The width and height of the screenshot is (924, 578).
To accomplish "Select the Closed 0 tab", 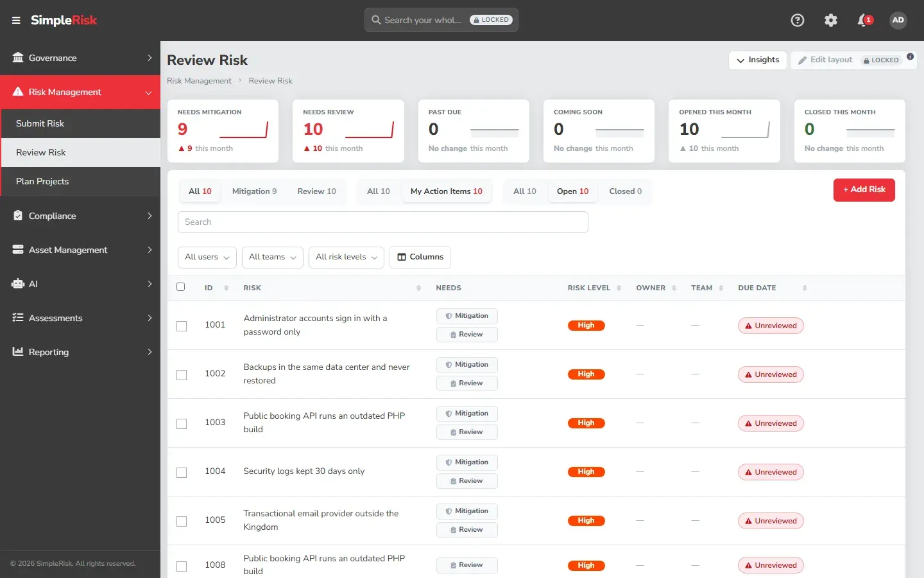I will (625, 191).
